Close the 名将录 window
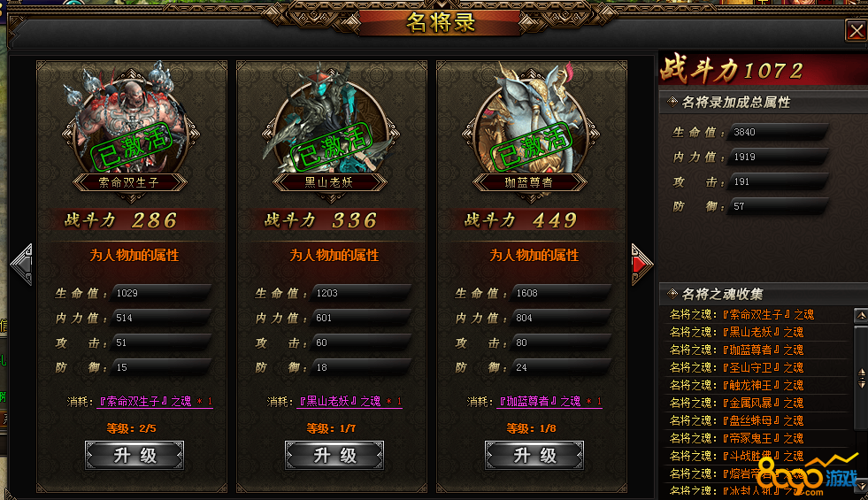The width and height of the screenshot is (868, 500). coord(856,30)
